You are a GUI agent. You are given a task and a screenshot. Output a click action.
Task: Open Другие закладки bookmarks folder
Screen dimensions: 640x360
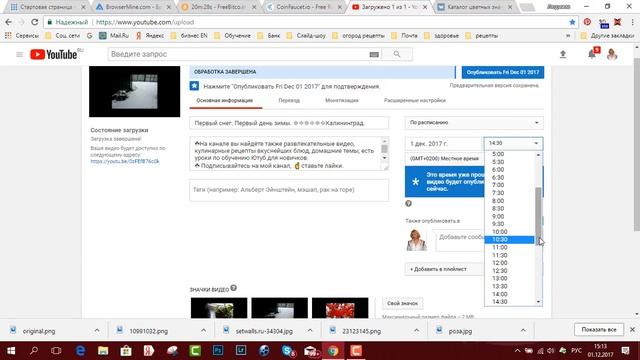tap(607, 36)
